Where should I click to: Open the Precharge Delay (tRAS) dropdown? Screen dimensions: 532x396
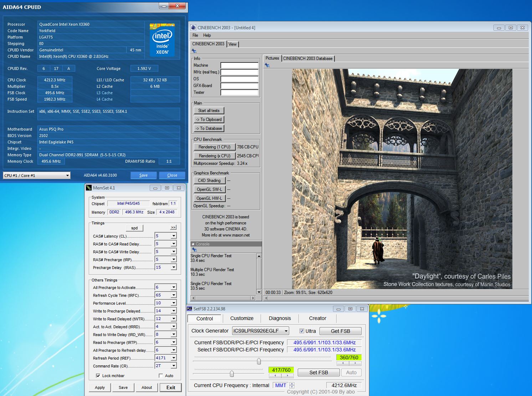coord(174,267)
